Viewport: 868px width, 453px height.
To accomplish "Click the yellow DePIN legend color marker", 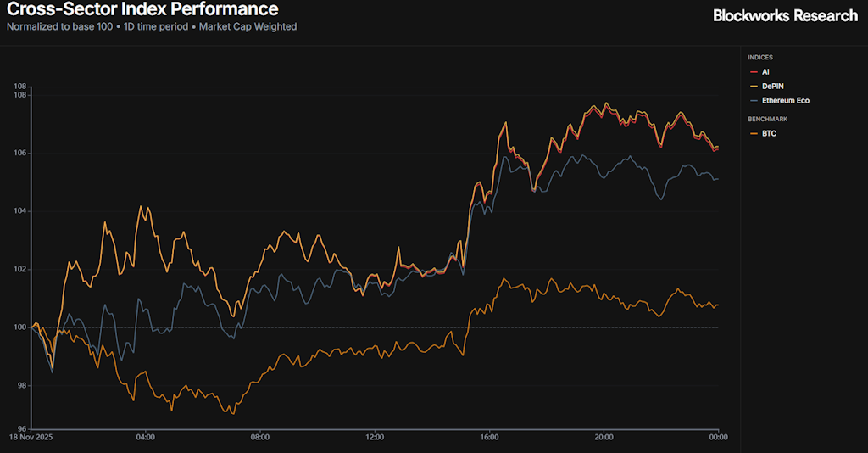I will pos(753,87).
